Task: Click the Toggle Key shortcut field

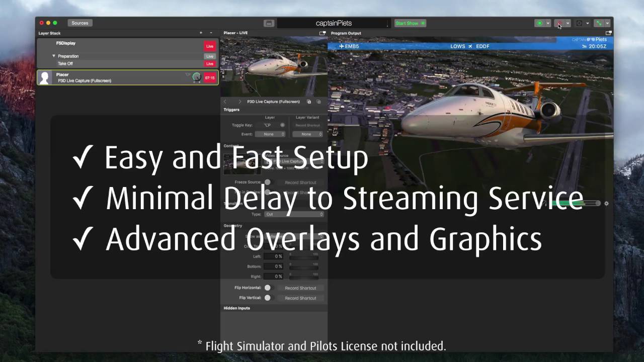Action: [271, 125]
